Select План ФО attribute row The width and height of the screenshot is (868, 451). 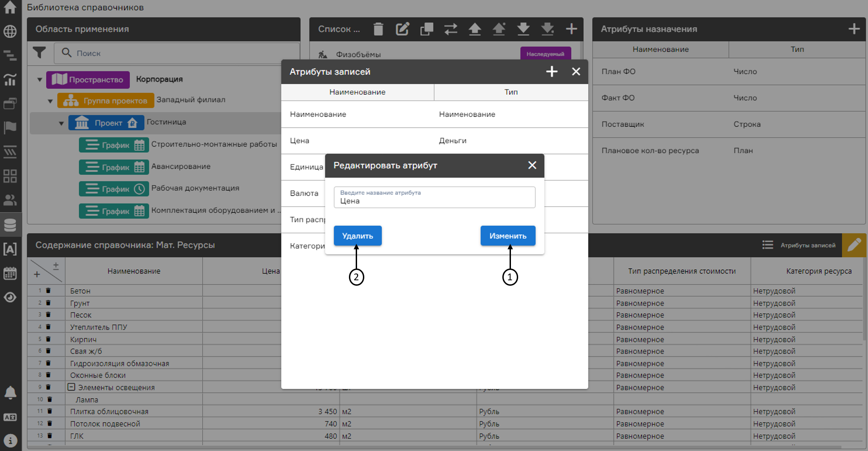(x=729, y=72)
